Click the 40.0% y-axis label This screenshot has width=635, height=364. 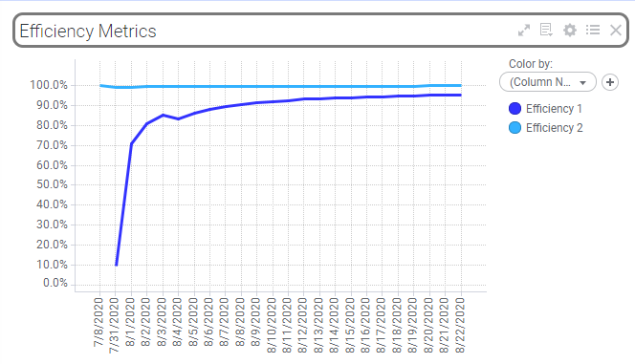[x=52, y=204]
